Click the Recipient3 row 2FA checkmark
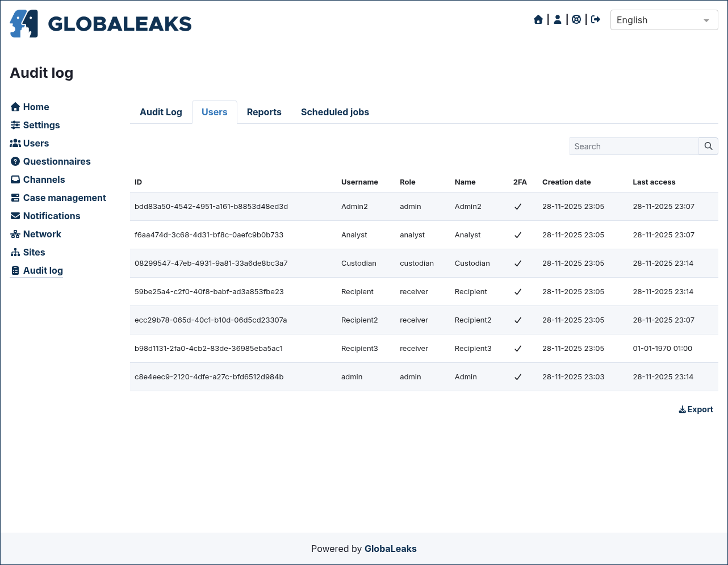Image resolution: width=728 pixels, height=565 pixels. point(518,349)
